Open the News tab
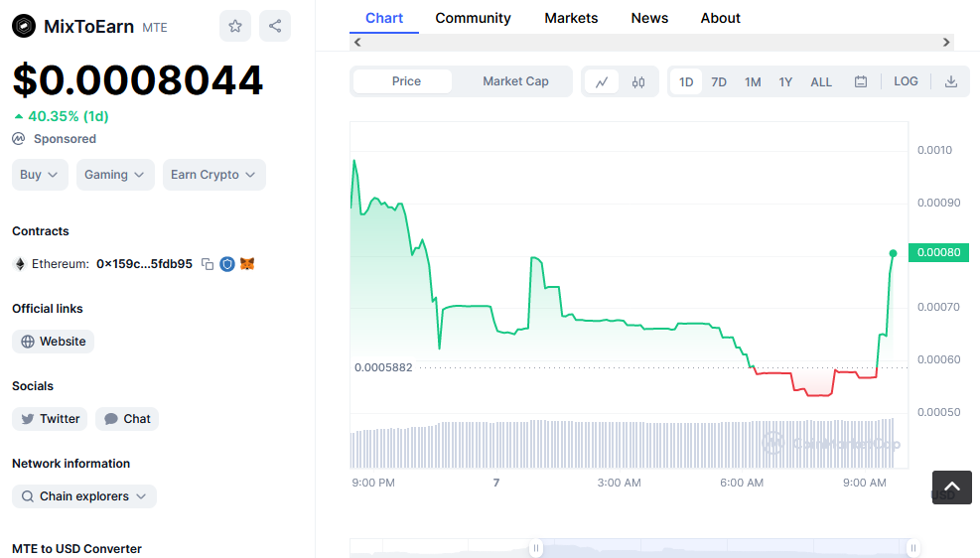This screenshot has height=558, width=980. pos(649,18)
